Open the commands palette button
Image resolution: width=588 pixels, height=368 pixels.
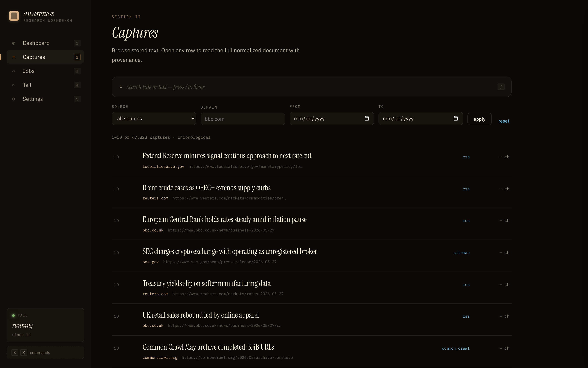coord(45,353)
